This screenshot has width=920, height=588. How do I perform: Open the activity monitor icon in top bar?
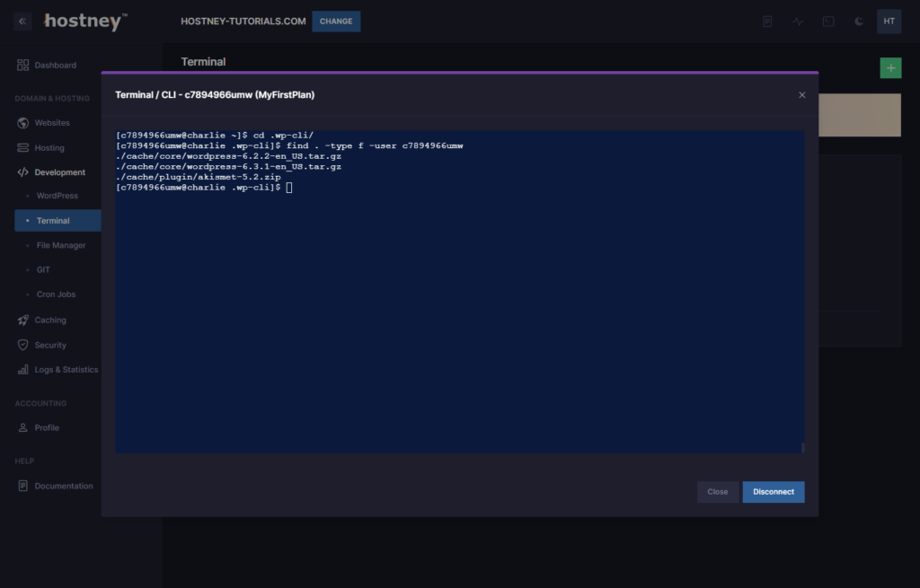(797, 21)
